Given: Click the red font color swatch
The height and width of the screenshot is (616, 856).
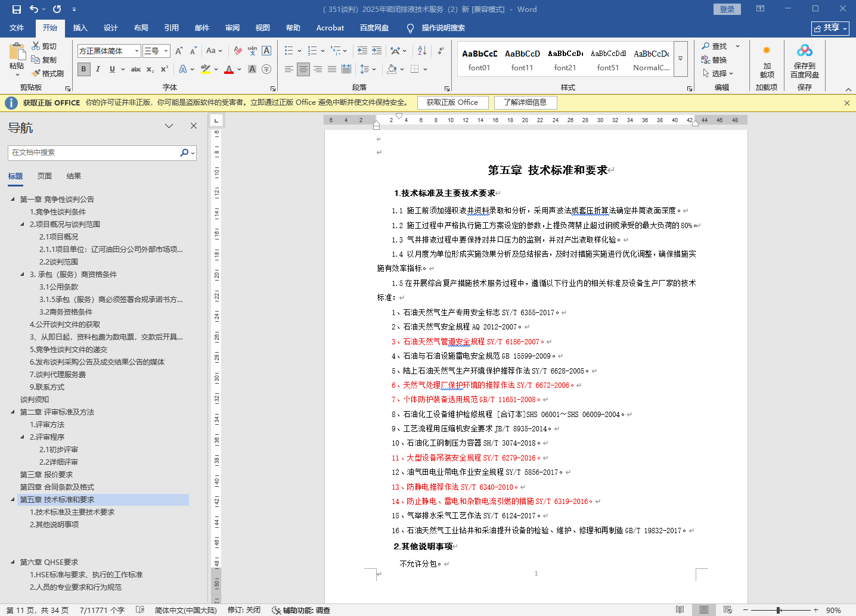Looking at the screenshot, I should coord(229,69).
